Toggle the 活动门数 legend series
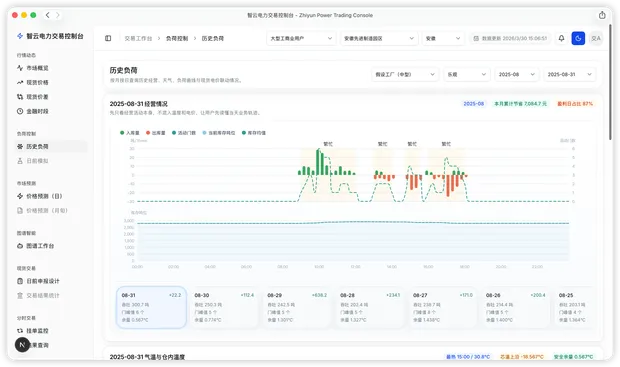This screenshot has height=367, width=620. pyautogui.click(x=184, y=133)
